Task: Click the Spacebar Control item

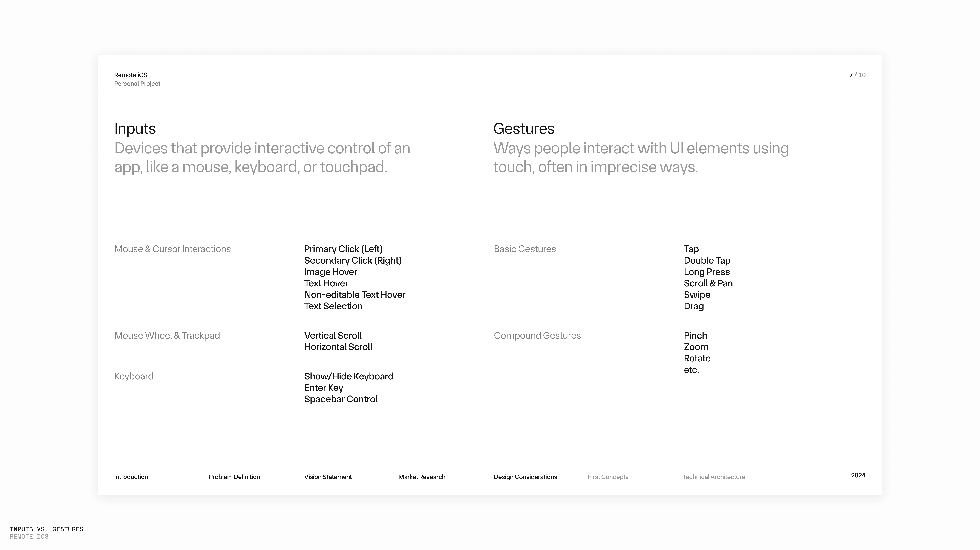Action: 341,399
